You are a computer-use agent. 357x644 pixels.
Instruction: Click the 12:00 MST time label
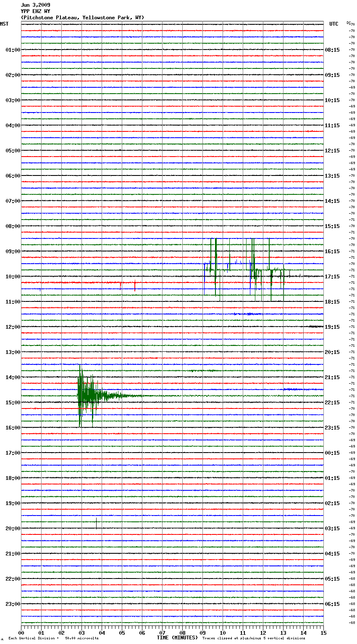[x=13, y=327]
